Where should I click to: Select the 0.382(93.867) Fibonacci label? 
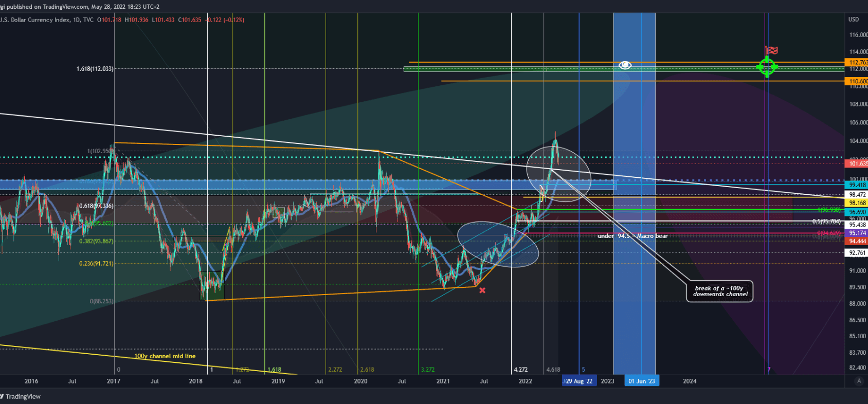pos(96,241)
